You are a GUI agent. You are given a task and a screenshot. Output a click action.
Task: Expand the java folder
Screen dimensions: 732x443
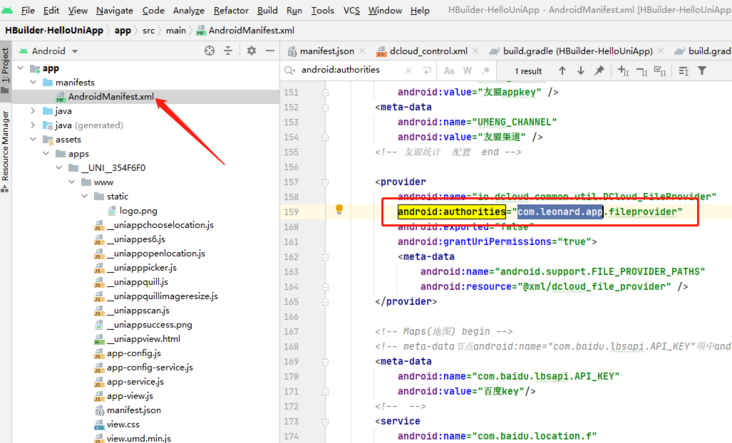coord(33,111)
